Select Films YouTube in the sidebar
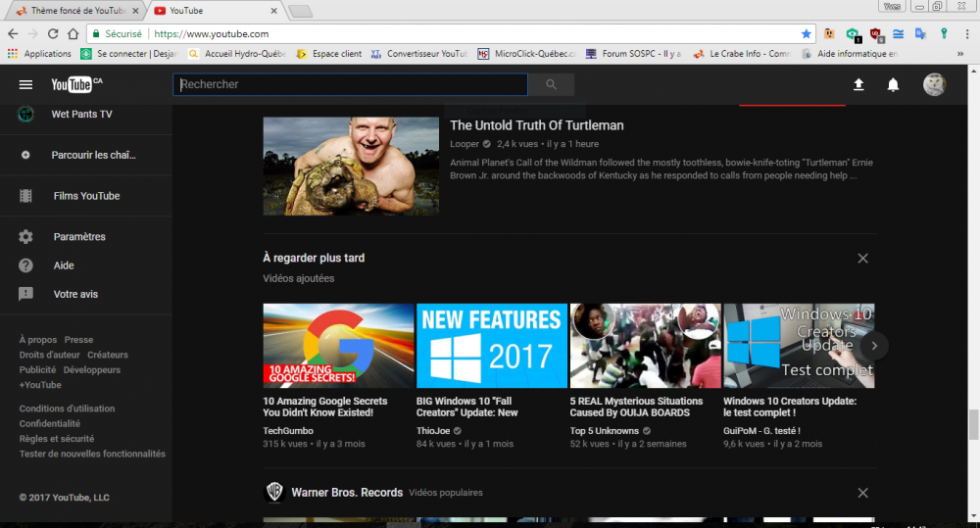This screenshot has width=980, height=528. pos(86,196)
